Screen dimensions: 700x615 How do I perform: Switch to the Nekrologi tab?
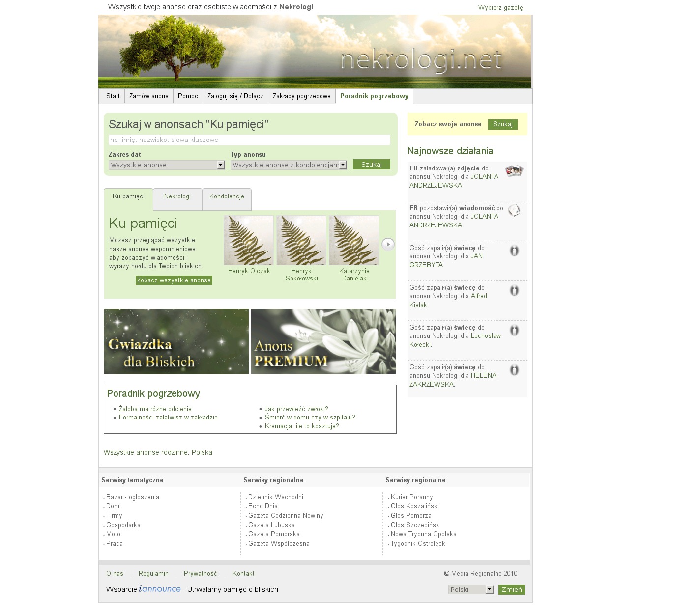(x=177, y=196)
